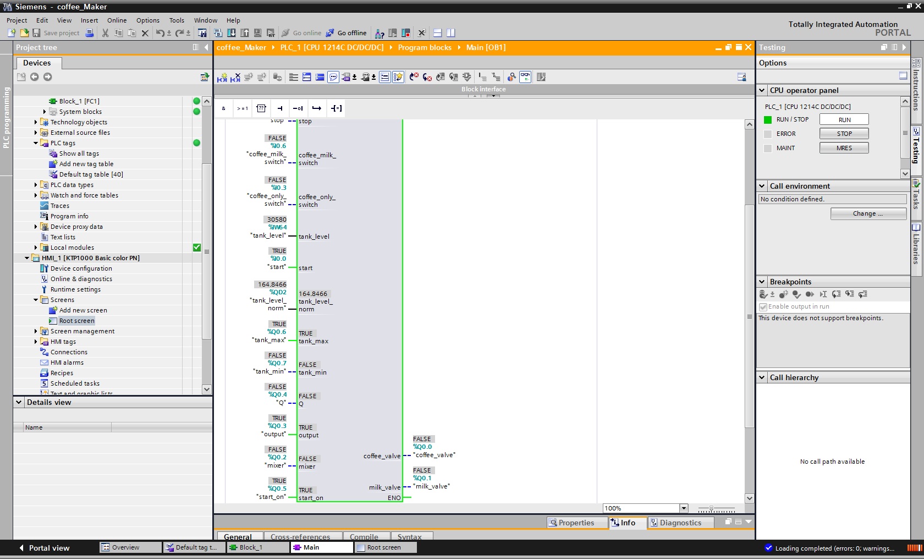Open the Insert menu
This screenshot has height=560, width=924.
tap(89, 20)
